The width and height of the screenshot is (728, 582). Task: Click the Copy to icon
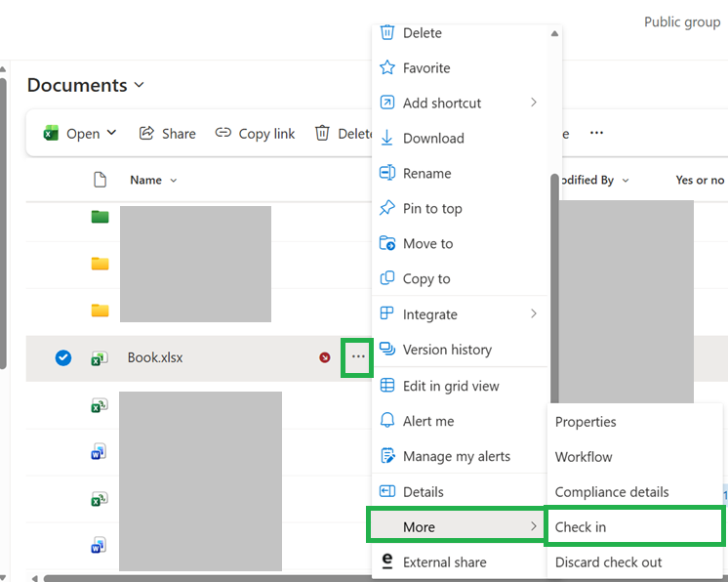point(387,277)
